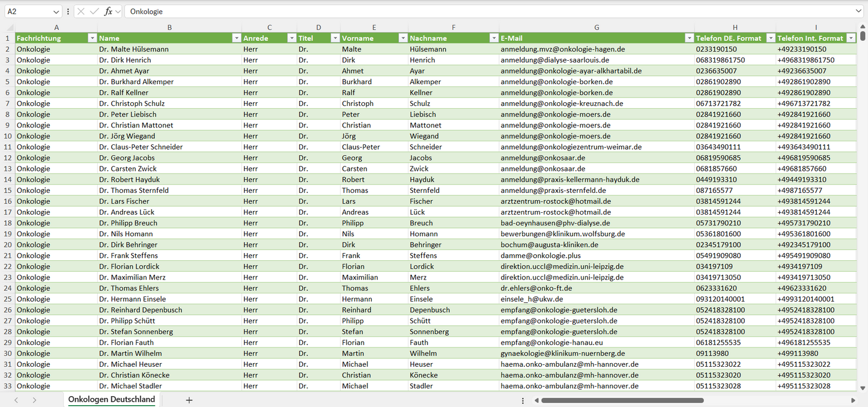
Task: Select the Onkologen Deutschland sheet tab
Action: (112, 399)
